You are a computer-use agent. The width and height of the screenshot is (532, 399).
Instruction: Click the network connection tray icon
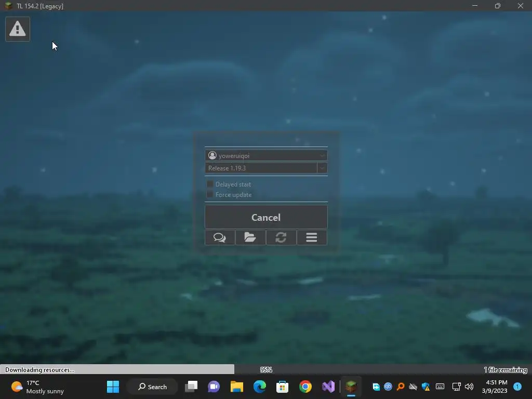(x=456, y=387)
